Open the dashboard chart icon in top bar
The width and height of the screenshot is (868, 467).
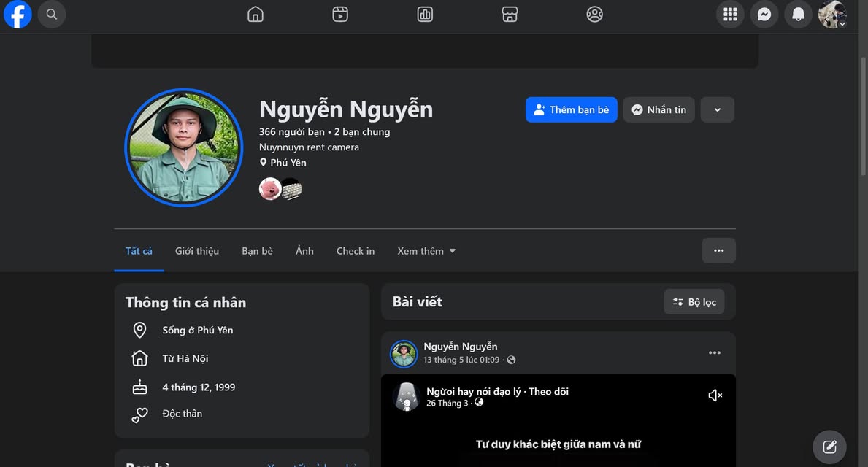coord(425,15)
